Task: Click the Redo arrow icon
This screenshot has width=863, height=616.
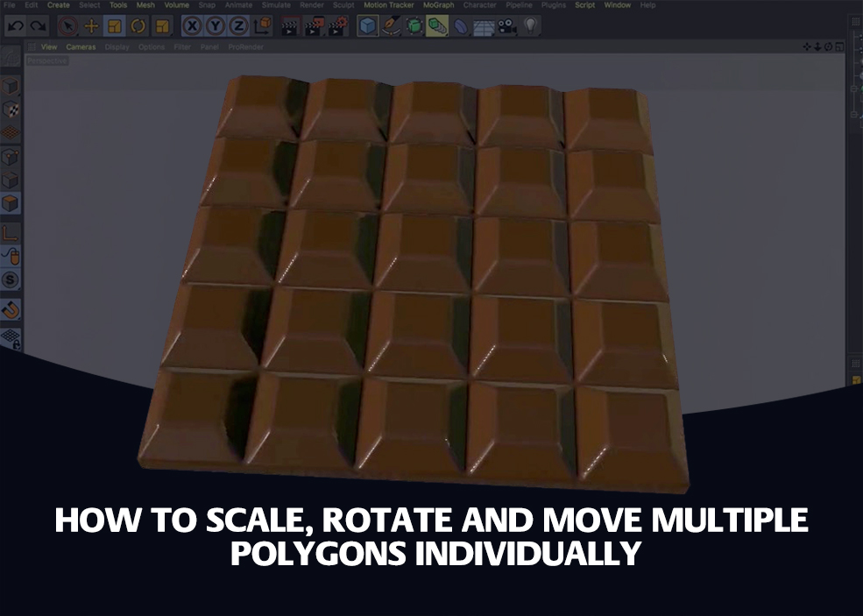Action: tap(38, 26)
